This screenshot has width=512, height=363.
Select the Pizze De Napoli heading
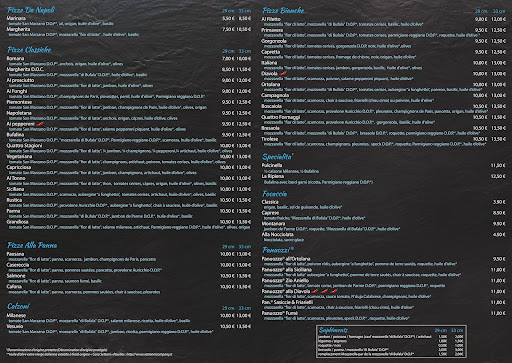click(31, 10)
